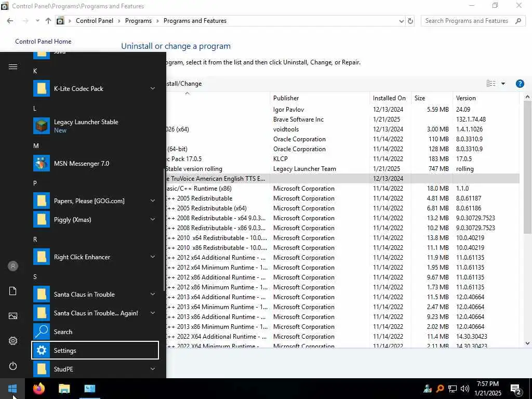Click the scroll up arrow of program list
Screen dimensions: 532x399
coord(527,97)
